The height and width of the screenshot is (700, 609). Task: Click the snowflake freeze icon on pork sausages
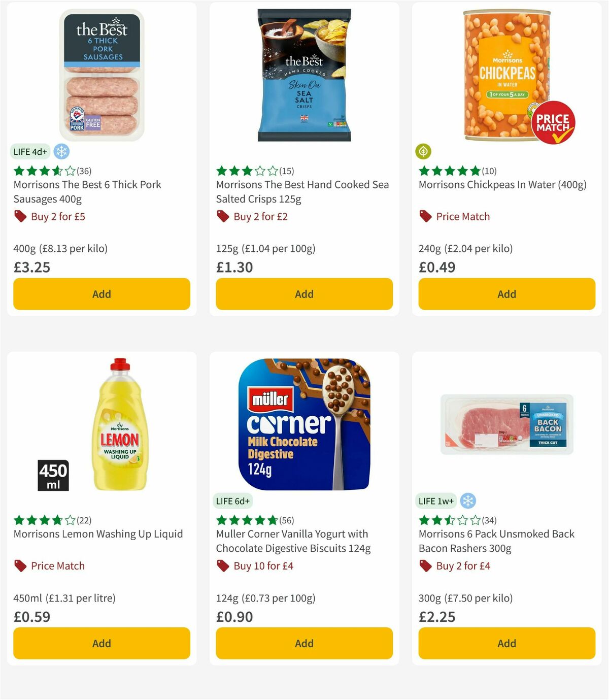pyautogui.click(x=60, y=151)
